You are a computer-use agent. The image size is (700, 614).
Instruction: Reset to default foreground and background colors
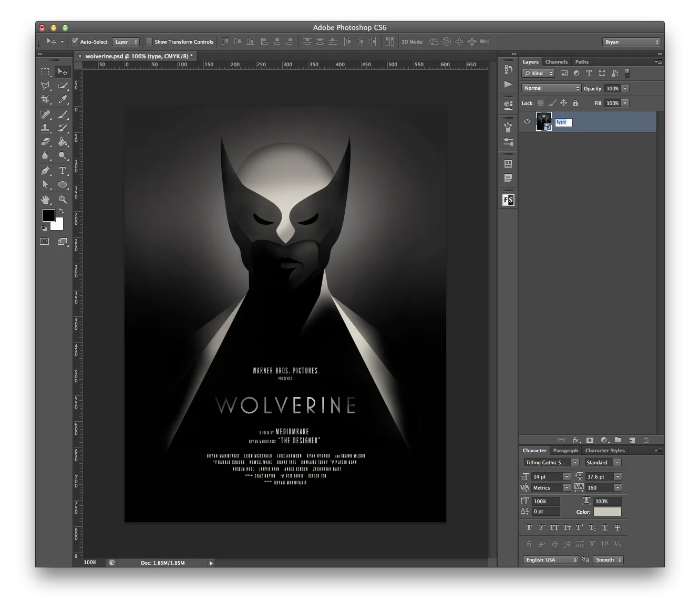pyautogui.click(x=44, y=228)
